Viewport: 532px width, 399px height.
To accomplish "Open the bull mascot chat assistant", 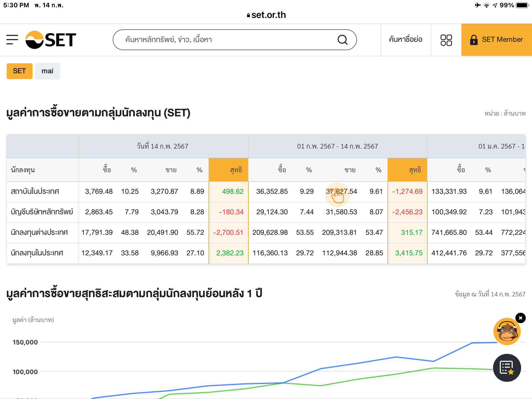I will pyautogui.click(x=507, y=332).
